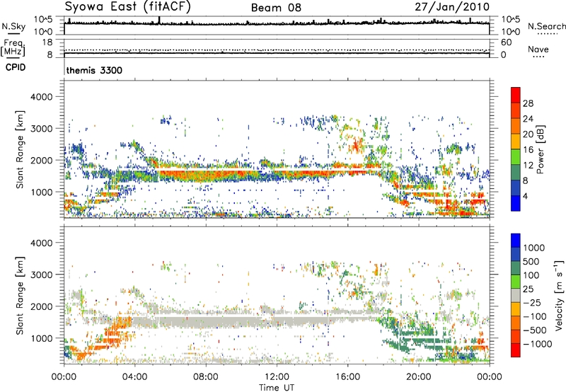Click the '500' velocity scale value
This screenshot has height=392, width=566.
[531, 261]
